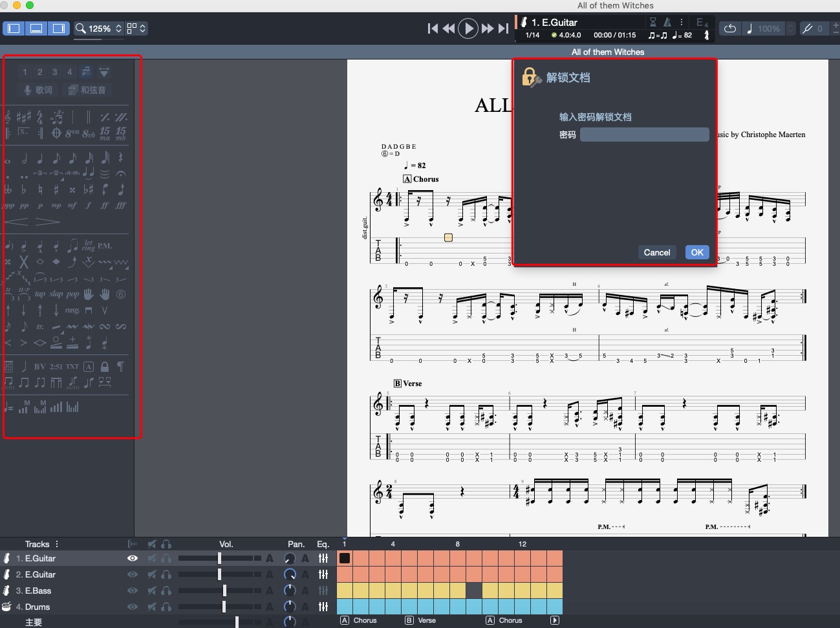Click the metronome icon
The width and height of the screenshot is (840, 628).
coord(667,22)
